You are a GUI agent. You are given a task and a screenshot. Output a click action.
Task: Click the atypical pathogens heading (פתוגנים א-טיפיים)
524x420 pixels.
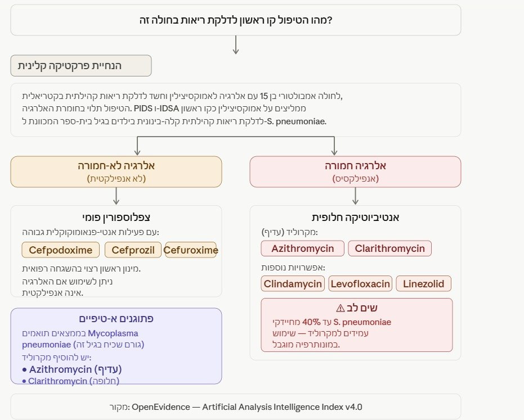[117, 318]
